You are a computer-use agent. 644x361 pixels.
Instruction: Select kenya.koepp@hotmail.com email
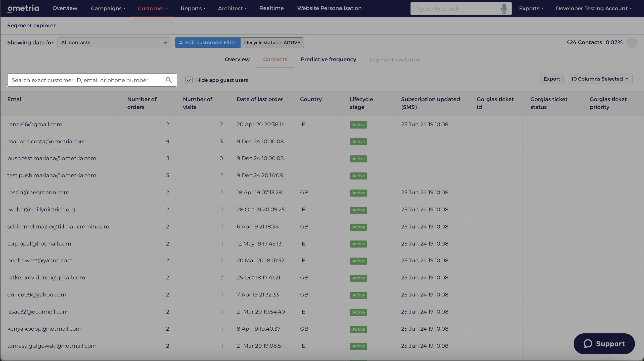(x=44, y=329)
